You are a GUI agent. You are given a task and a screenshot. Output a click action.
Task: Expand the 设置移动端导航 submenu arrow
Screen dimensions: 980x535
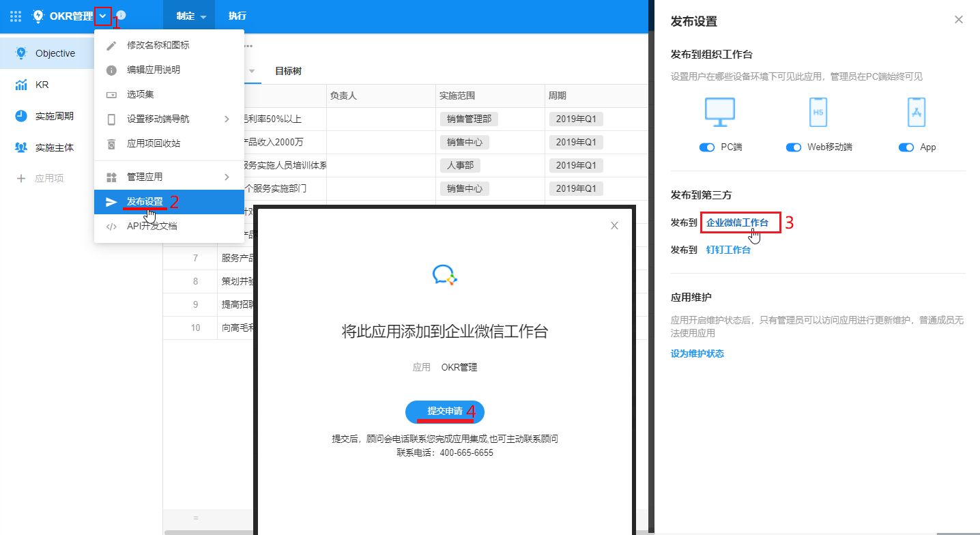(x=227, y=119)
